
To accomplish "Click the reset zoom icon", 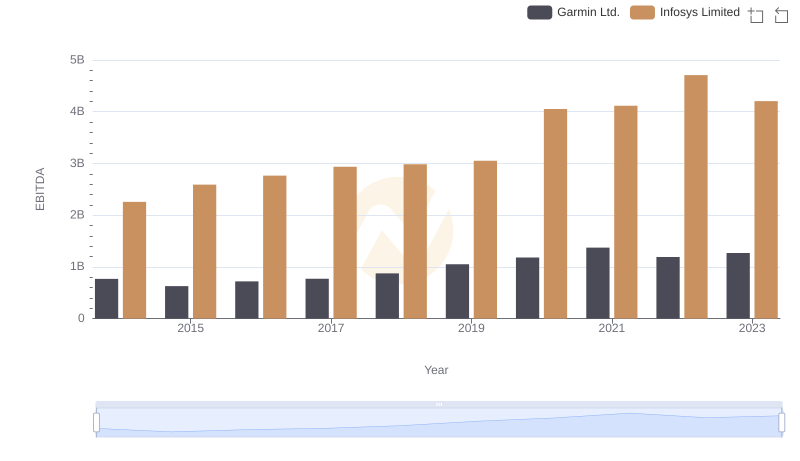I will coord(781,15).
